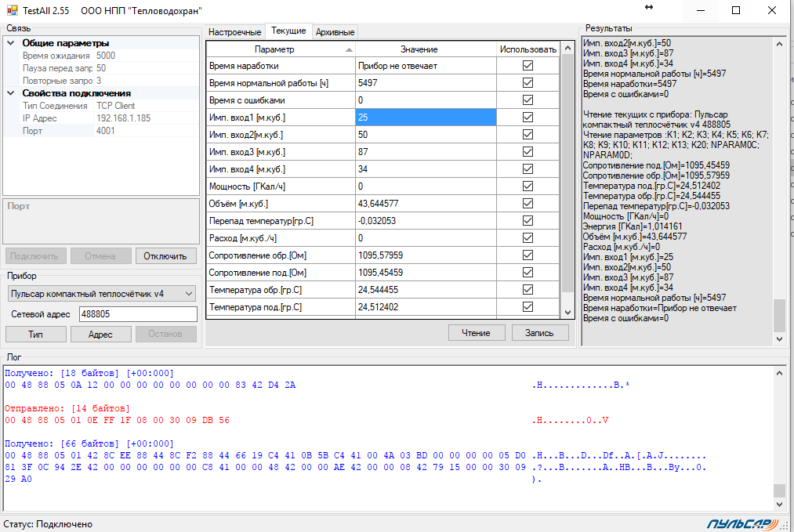
Task: Click scroll-up arrow of parameters table
Action: 567,48
